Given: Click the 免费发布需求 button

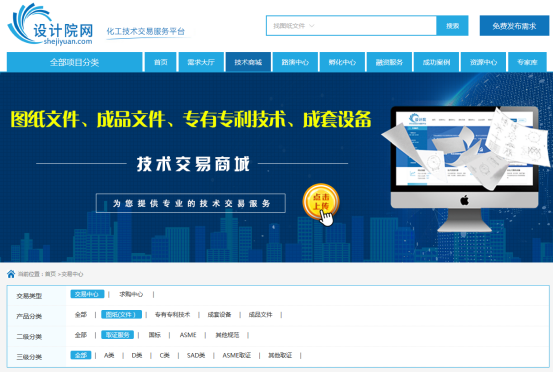Looking at the screenshot, I should pos(514,26).
